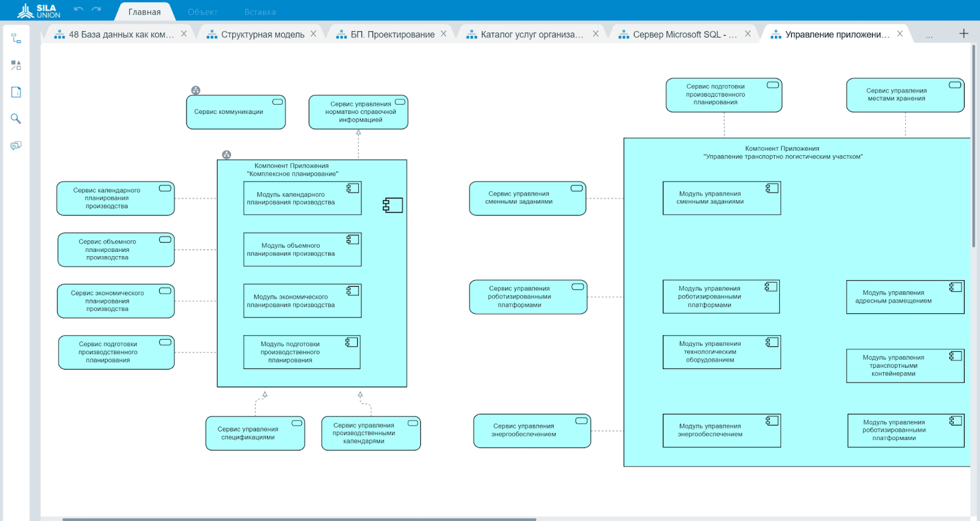Viewport: 980px width, 521px height.
Task: Open the shapes palette sidebar icon
Action: (16, 65)
